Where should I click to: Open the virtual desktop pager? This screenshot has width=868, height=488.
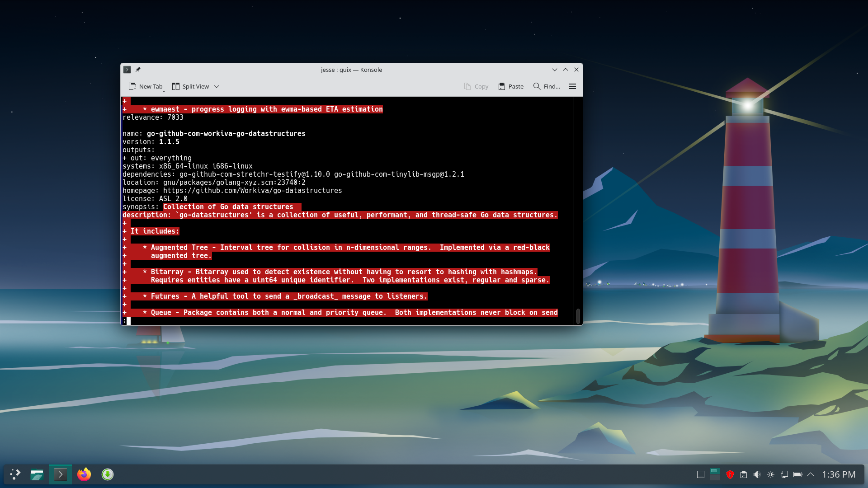point(715,474)
